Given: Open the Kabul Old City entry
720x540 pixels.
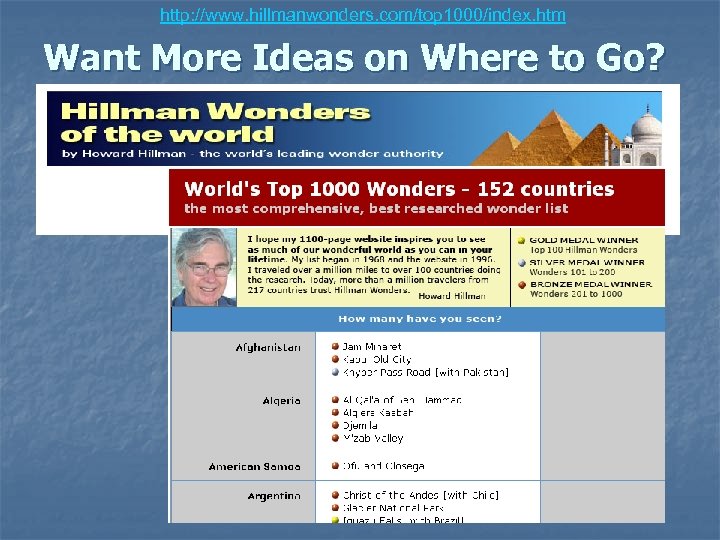Looking at the screenshot, I should pyautogui.click(x=377, y=360).
